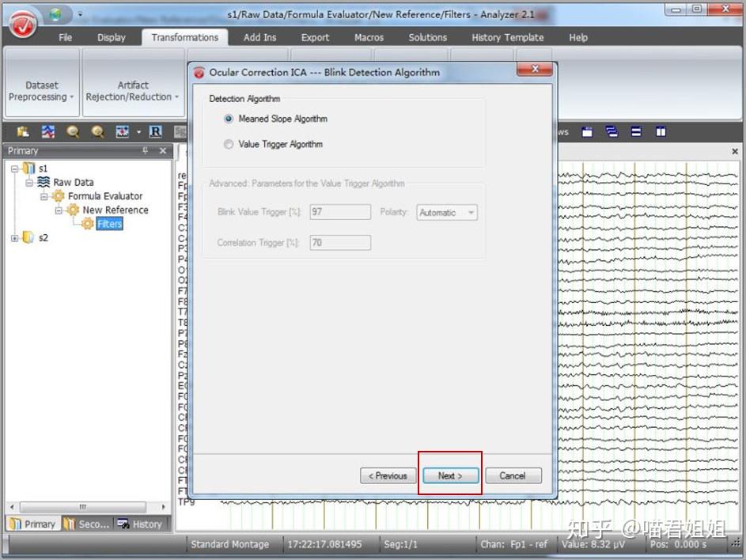Open the Artifact Rejection/Reduction dropdown
Screen dimensions: 746x560
coord(133,91)
